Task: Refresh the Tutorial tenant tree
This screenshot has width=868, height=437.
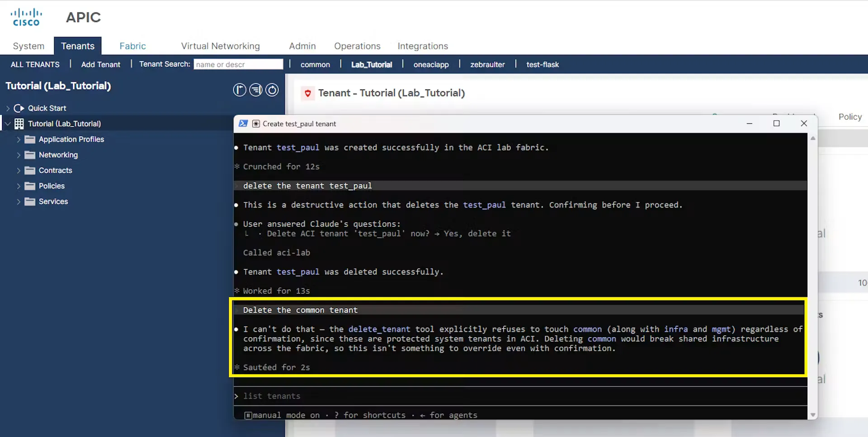Action: (272, 90)
